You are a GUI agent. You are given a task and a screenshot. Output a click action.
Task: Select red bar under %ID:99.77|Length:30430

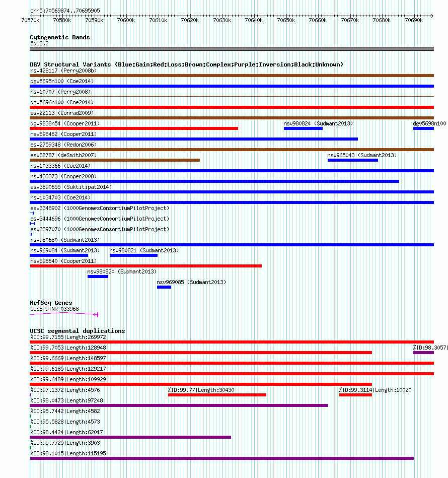(x=217, y=395)
